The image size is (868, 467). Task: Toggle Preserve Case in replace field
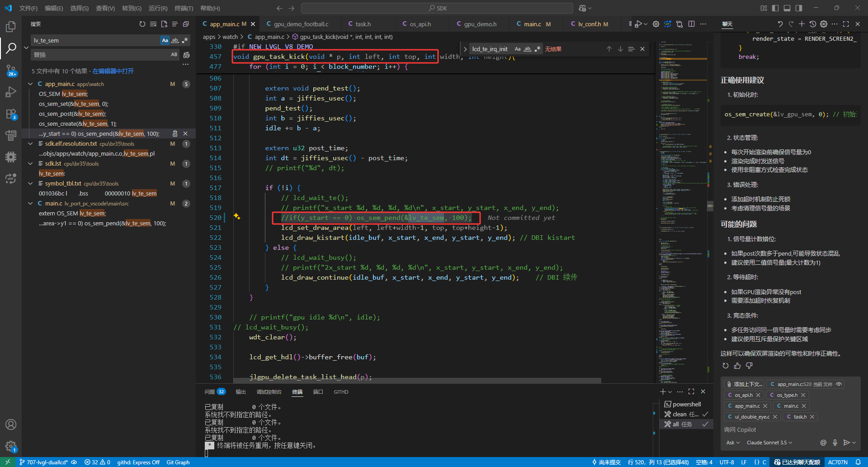pos(174,55)
